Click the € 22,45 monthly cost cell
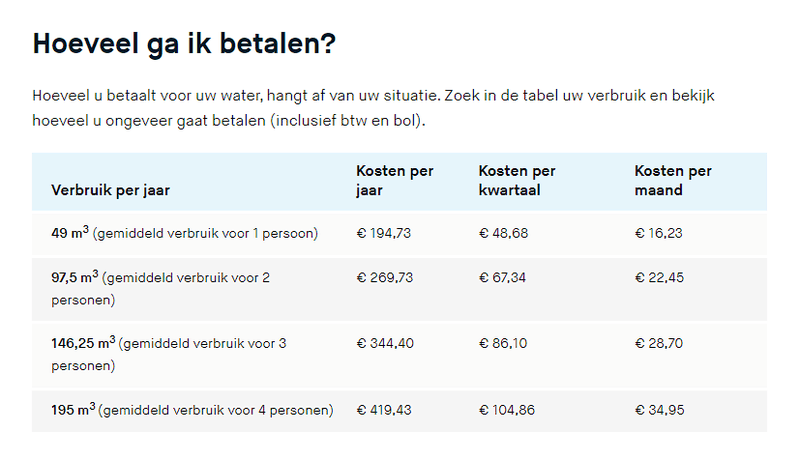 [x=660, y=277]
